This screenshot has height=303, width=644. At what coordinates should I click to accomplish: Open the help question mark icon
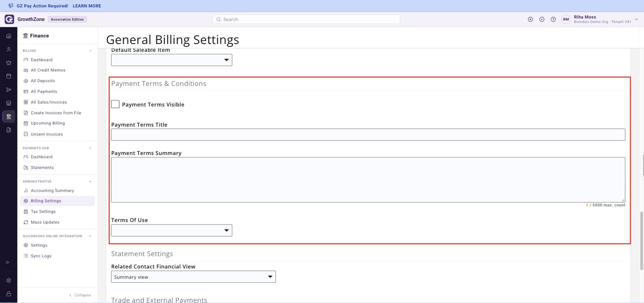[x=553, y=19]
